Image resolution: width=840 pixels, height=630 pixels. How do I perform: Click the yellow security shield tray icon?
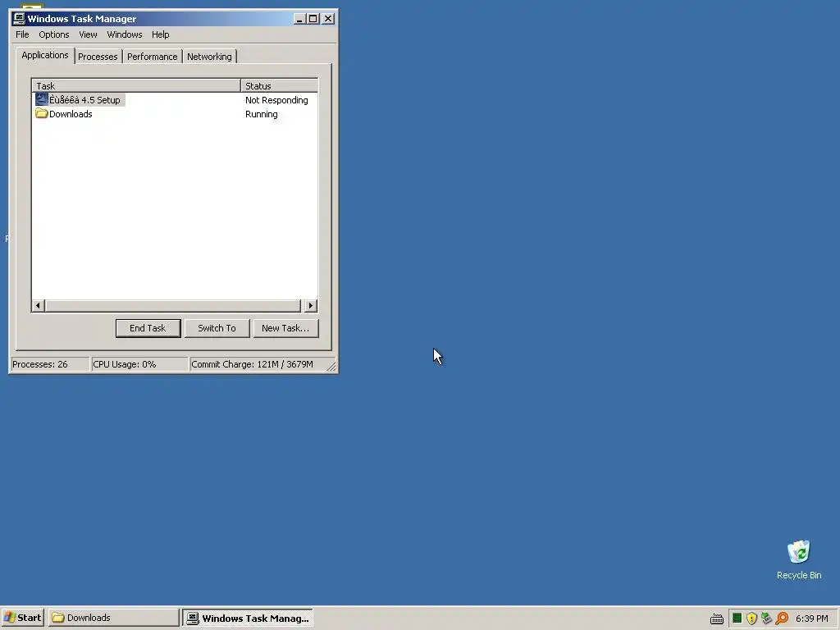(x=751, y=619)
